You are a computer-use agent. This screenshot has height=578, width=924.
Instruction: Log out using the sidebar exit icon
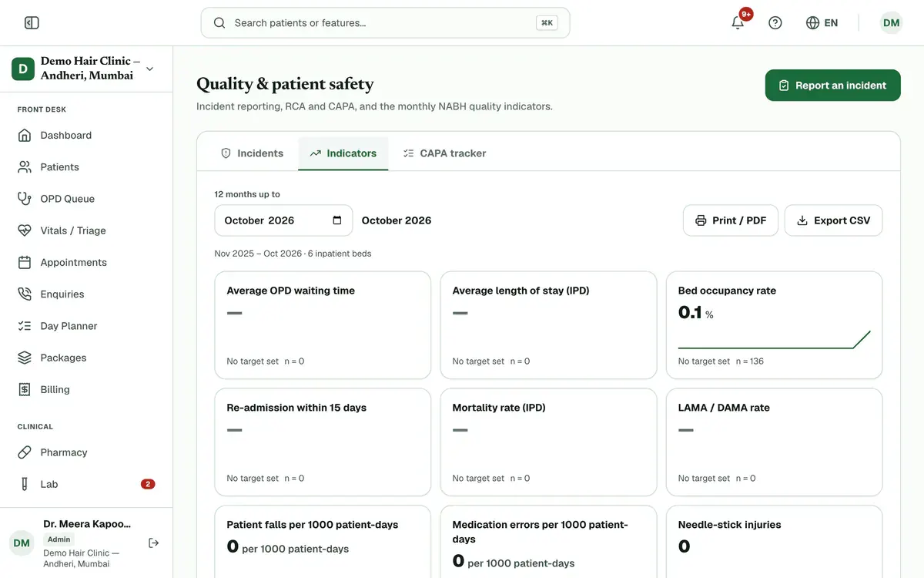pos(154,543)
